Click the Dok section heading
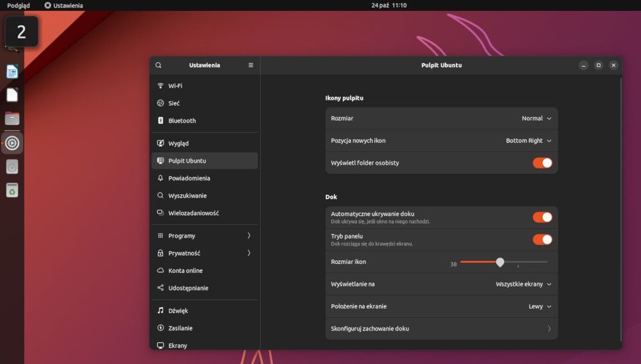Image resolution: width=641 pixels, height=364 pixels. click(x=331, y=197)
